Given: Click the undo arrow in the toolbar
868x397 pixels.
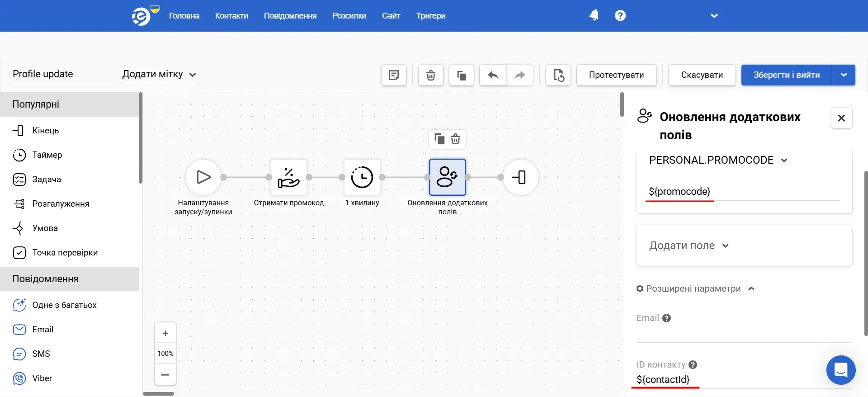Looking at the screenshot, I should [493, 75].
